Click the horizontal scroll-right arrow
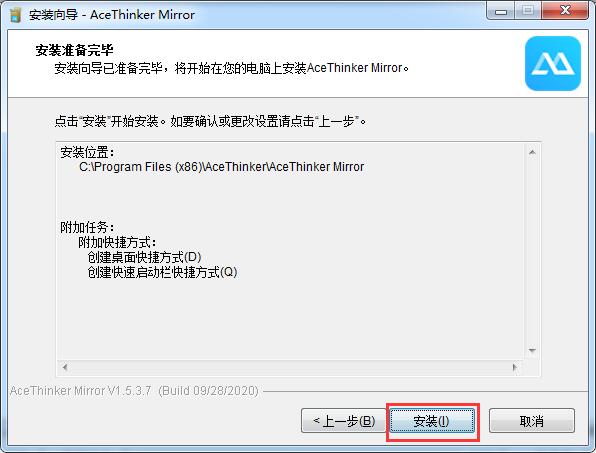Screen dimensions: 596x453 [514, 367]
